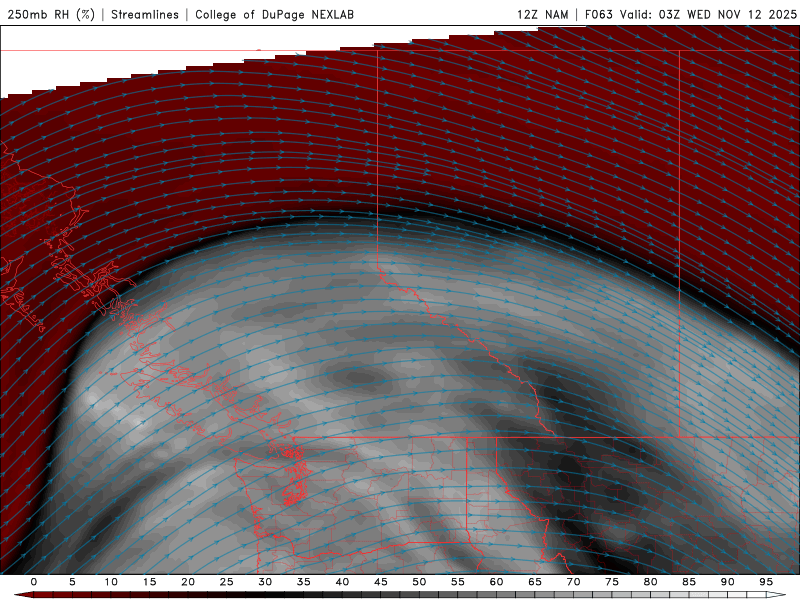Click the colorbar label "80"

(x=650, y=582)
